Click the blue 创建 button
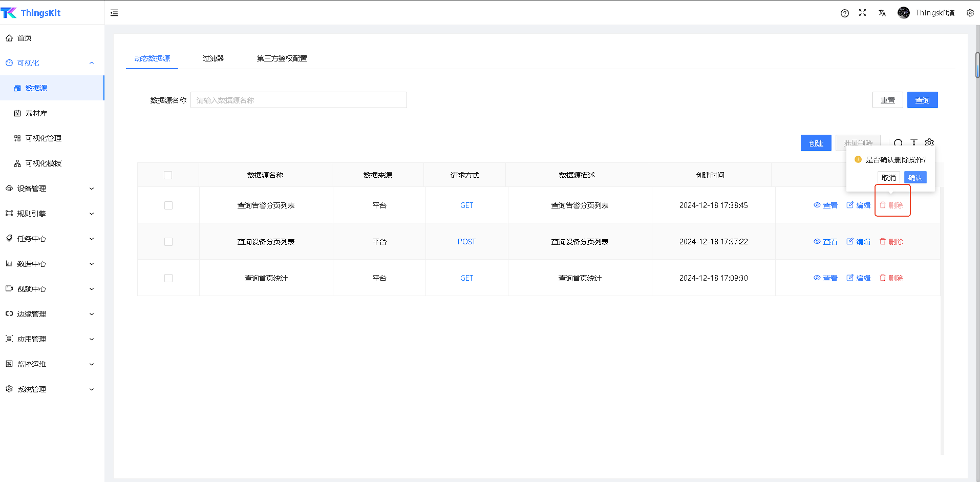The image size is (980, 482). coord(816,143)
